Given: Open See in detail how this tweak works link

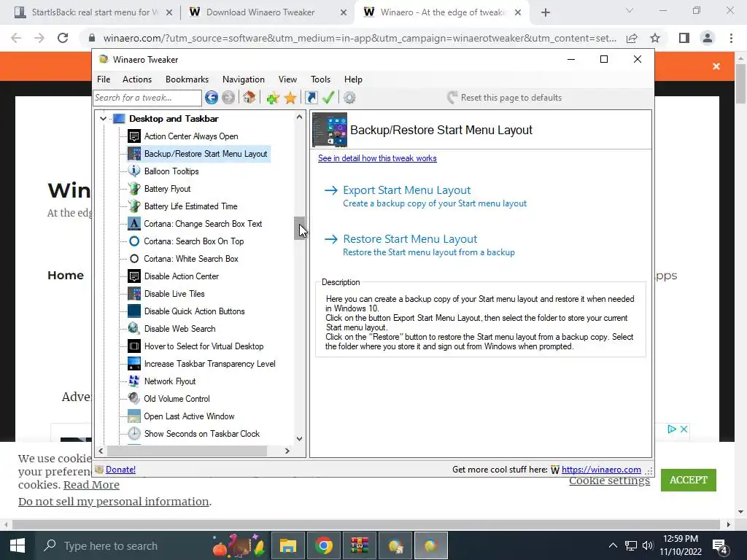Looking at the screenshot, I should pyautogui.click(x=377, y=158).
